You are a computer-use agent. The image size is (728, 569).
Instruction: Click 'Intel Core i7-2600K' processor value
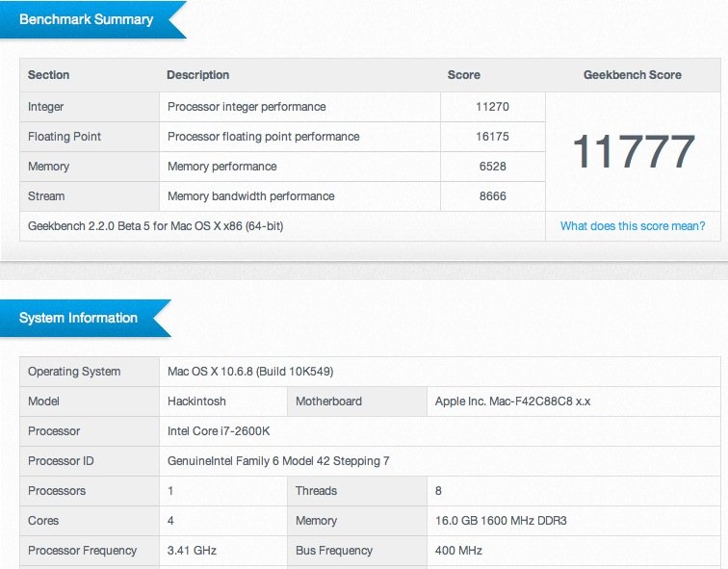coord(219,431)
